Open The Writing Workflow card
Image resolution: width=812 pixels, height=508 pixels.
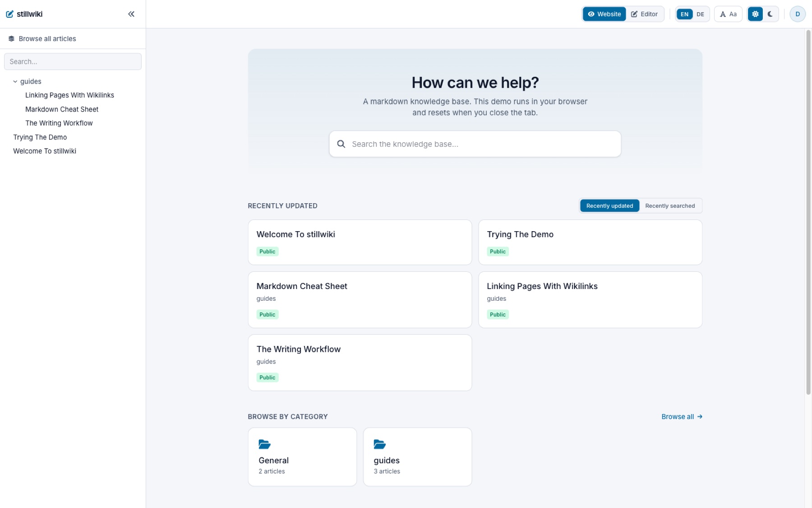tap(360, 363)
